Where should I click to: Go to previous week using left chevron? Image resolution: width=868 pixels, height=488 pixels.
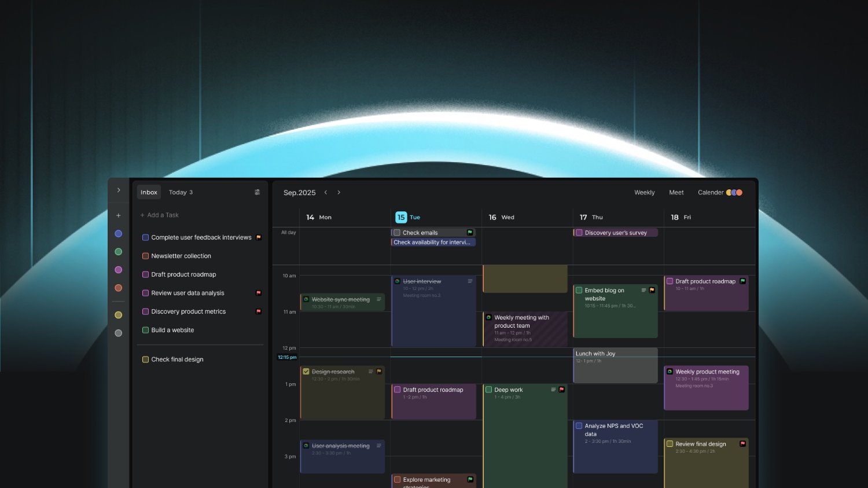click(x=326, y=193)
